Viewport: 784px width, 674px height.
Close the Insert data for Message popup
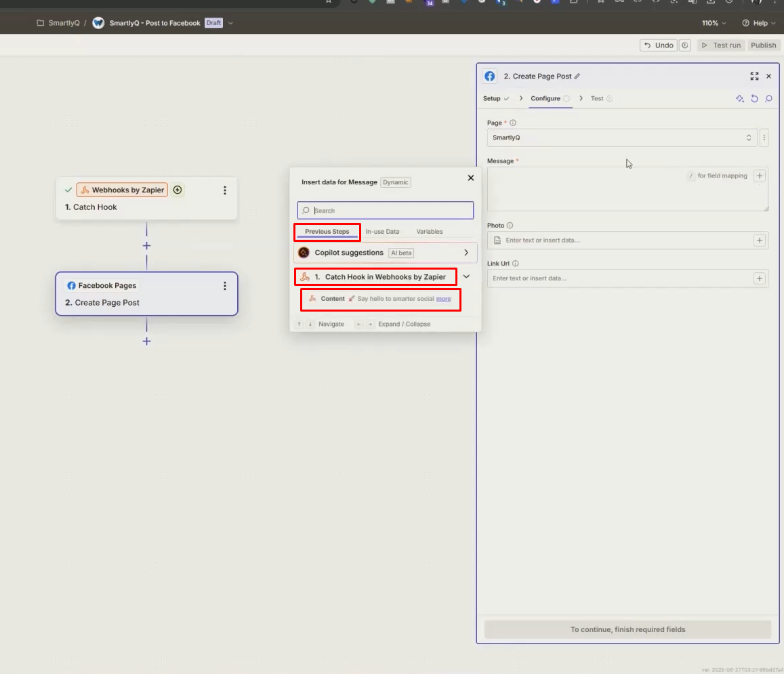[470, 178]
